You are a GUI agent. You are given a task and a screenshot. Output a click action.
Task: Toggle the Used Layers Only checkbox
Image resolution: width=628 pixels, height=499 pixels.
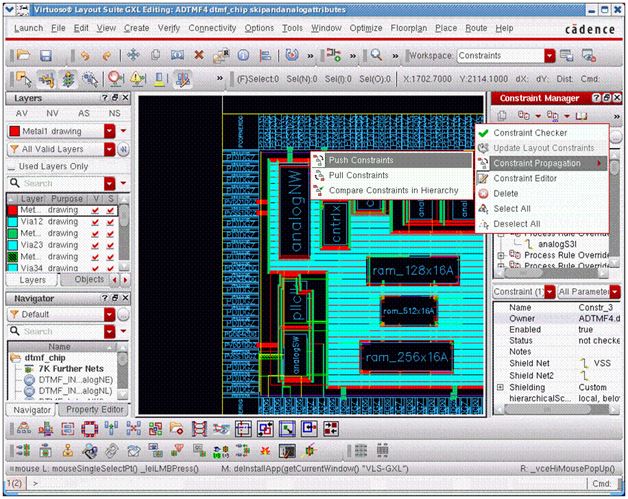[x=12, y=166]
